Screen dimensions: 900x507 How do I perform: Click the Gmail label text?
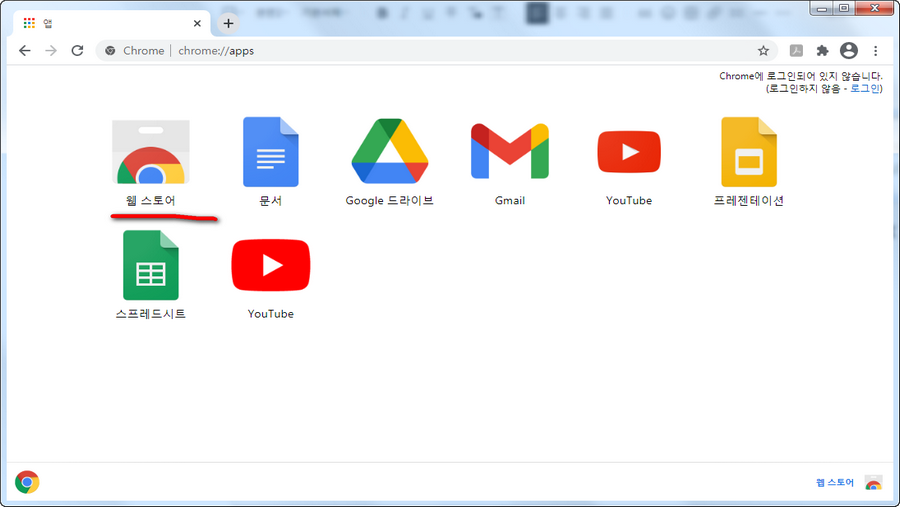coord(510,200)
